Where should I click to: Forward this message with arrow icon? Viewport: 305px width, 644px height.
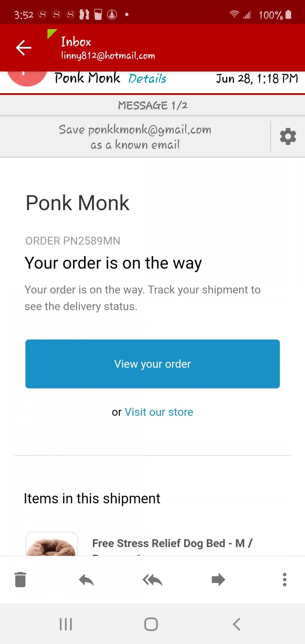point(218,580)
